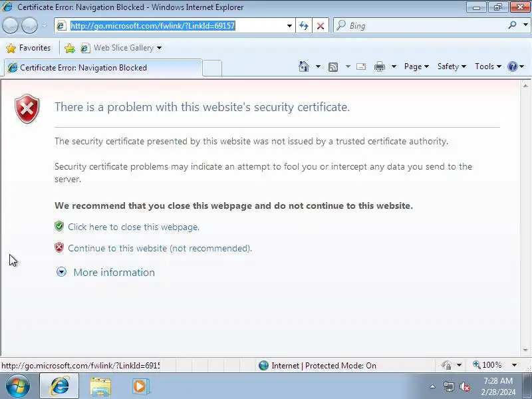Click the Back navigation button
This screenshot has width=532, height=399.
tap(10, 25)
